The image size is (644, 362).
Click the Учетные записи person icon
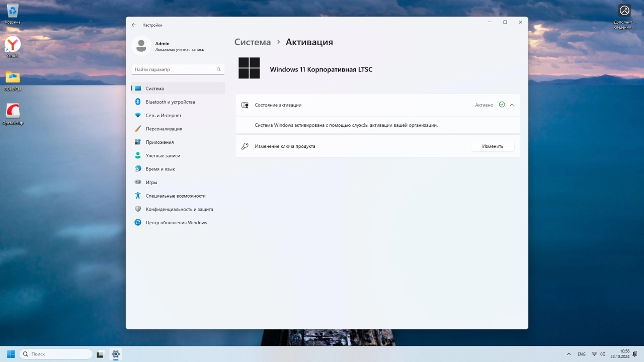tap(138, 155)
